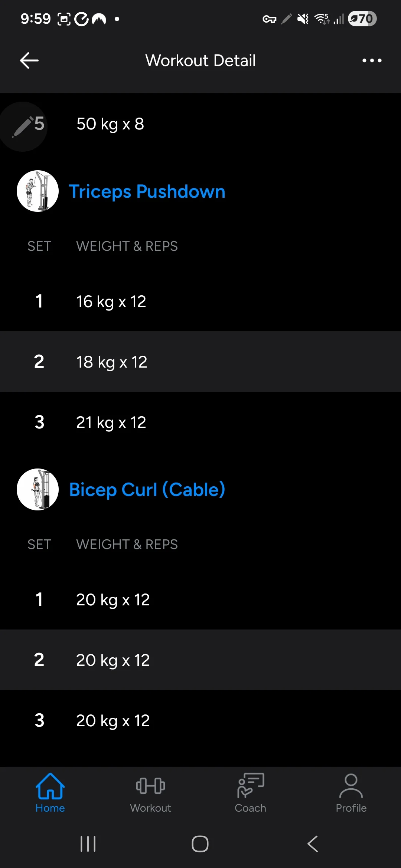
Task: Tap the back arrow in header
Action: click(x=29, y=60)
